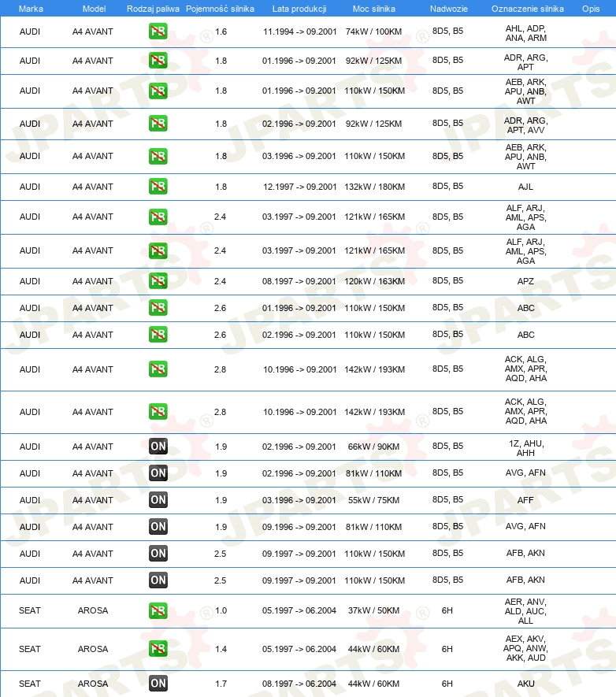Click the AFF engine code cell

tap(525, 500)
